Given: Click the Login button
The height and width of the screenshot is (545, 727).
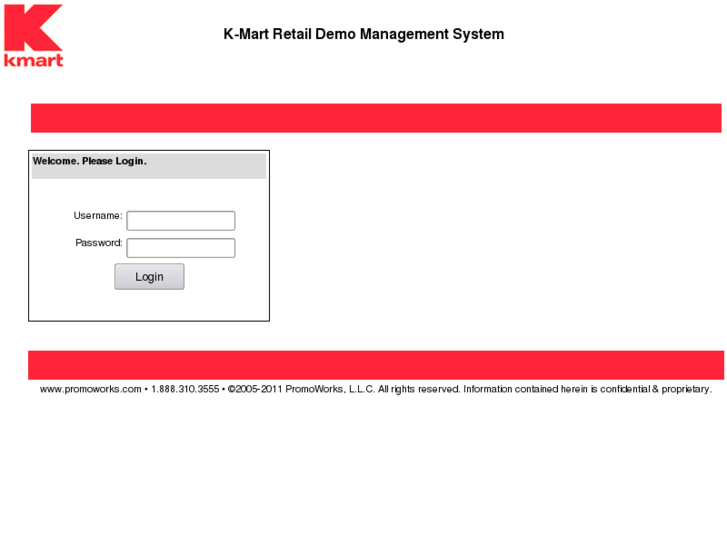Looking at the screenshot, I should 149,276.
